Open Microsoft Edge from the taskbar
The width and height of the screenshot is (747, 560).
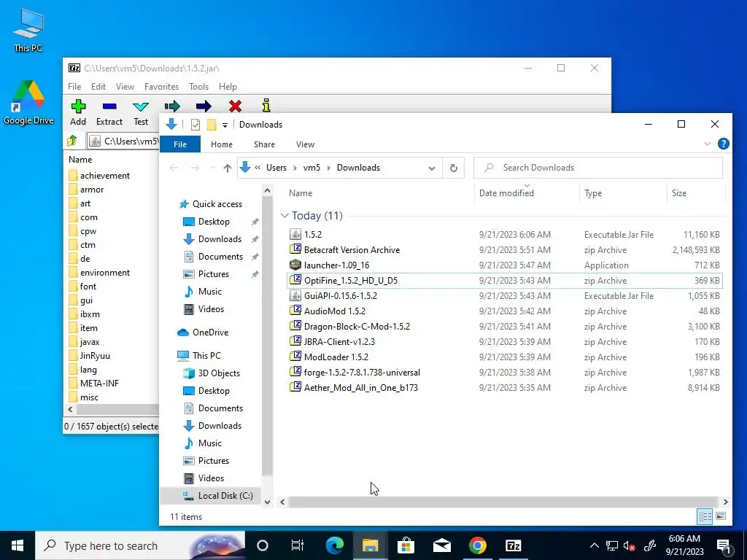click(335, 545)
